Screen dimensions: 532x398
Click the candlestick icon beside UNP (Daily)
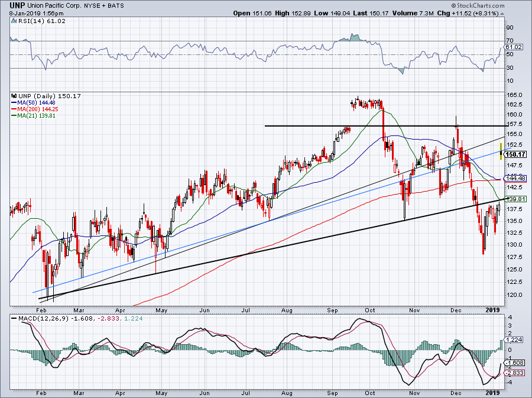tap(14, 96)
